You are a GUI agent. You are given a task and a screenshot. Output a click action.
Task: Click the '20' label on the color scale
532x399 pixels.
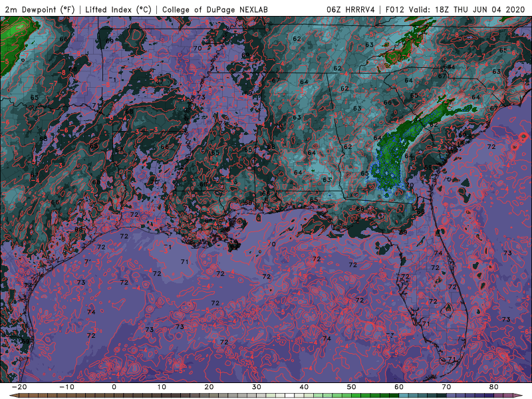tap(209, 387)
